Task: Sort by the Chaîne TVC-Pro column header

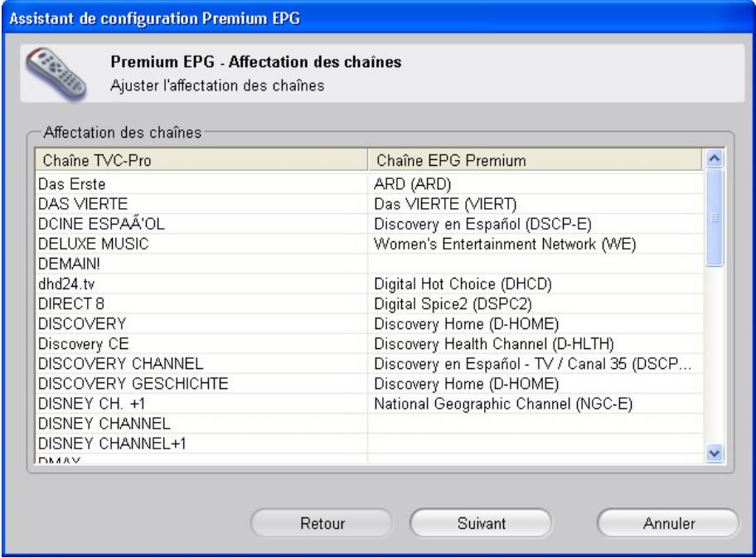Action: point(201,160)
